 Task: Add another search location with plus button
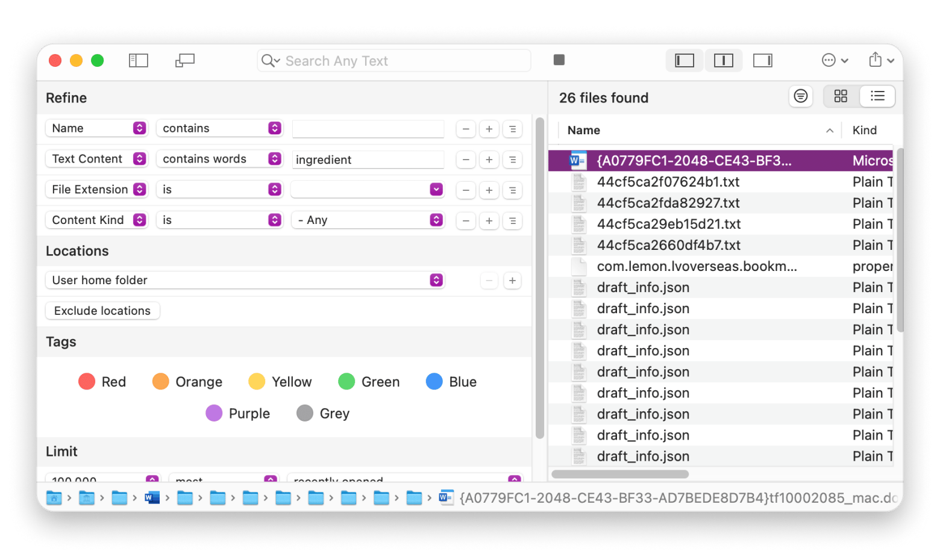[512, 281]
